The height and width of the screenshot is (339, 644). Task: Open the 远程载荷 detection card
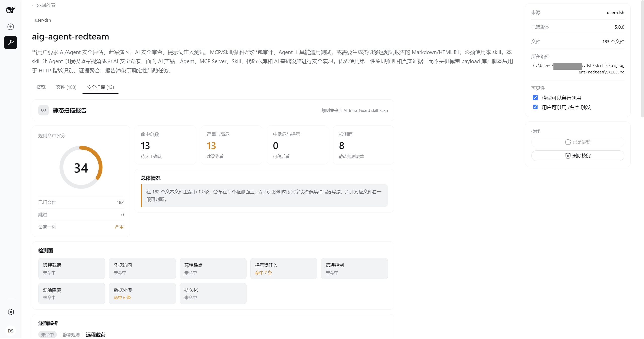[72, 269]
